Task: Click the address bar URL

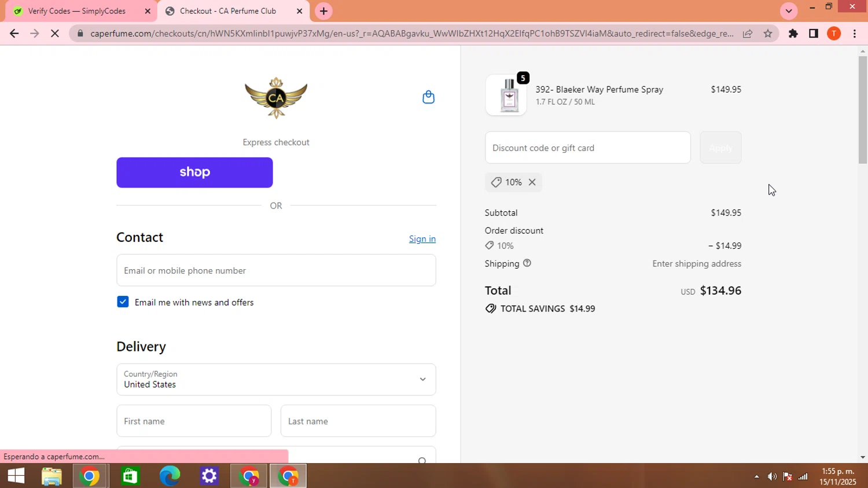Action: tap(412, 34)
